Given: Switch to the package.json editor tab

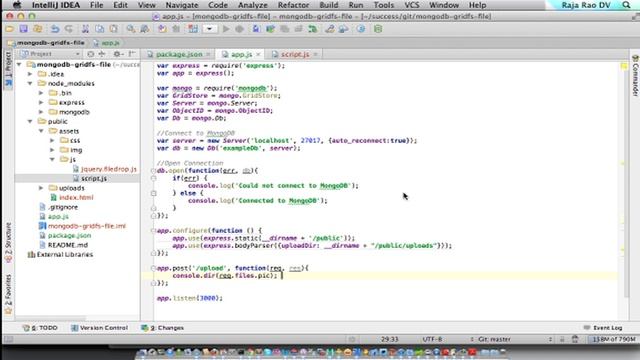Looking at the screenshot, I should (x=179, y=54).
